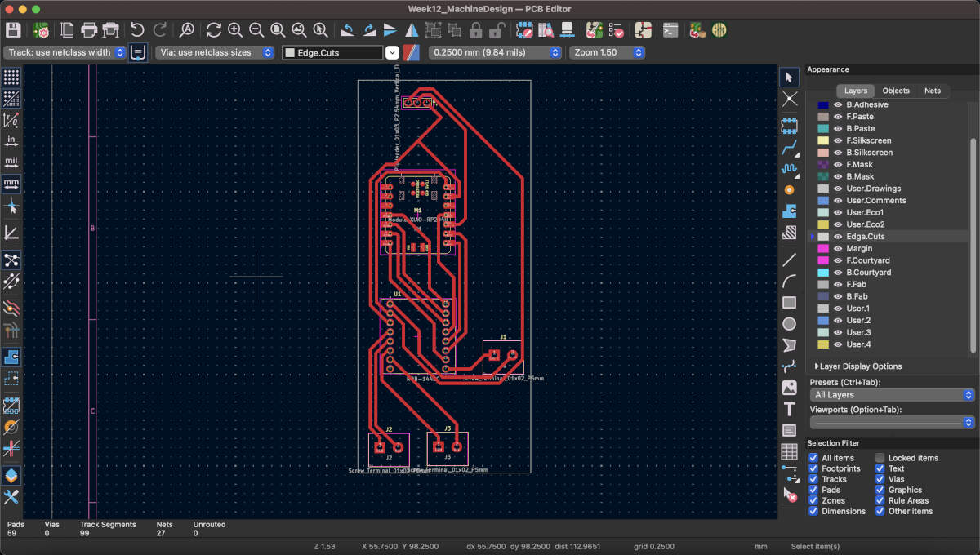
Task: Open the Zoom 1.50 dropdown
Action: click(608, 52)
